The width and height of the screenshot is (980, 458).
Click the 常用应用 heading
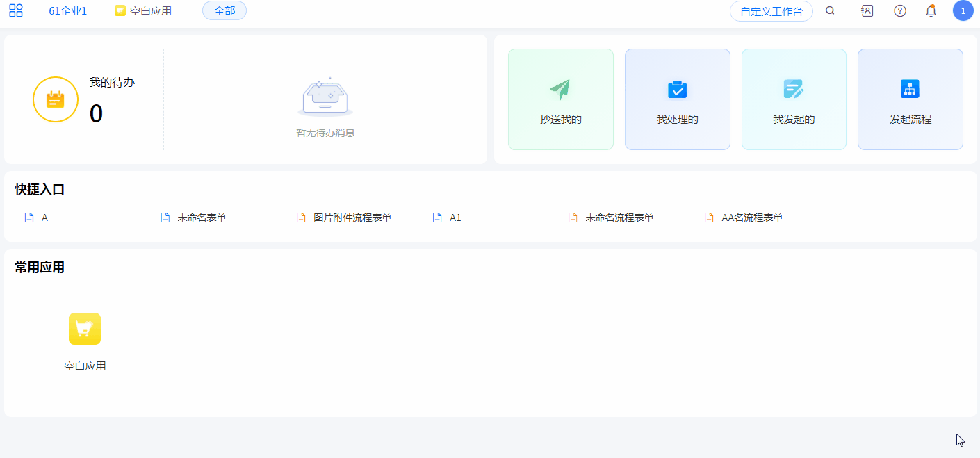(x=40, y=268)
